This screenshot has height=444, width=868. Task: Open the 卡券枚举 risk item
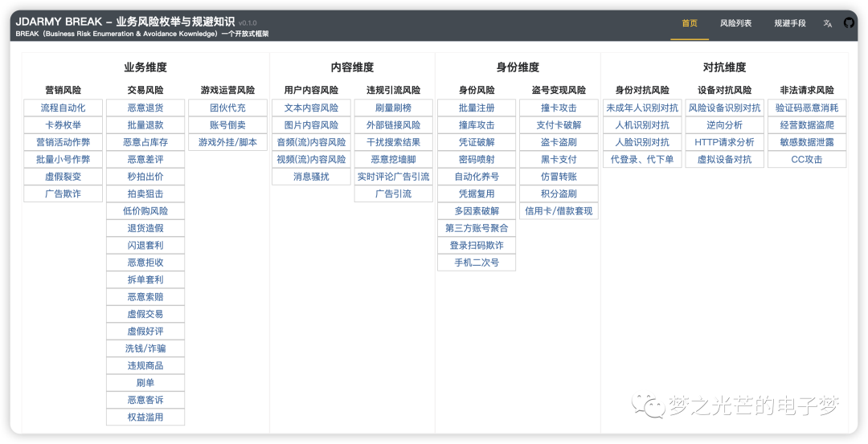tap(63, 125)
